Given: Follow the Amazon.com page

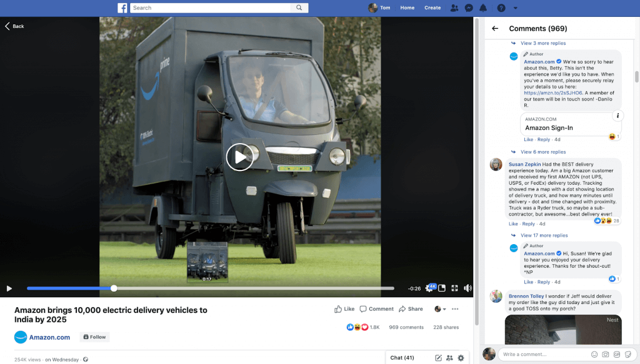Looking at the screenshot, I should (95, 337).
